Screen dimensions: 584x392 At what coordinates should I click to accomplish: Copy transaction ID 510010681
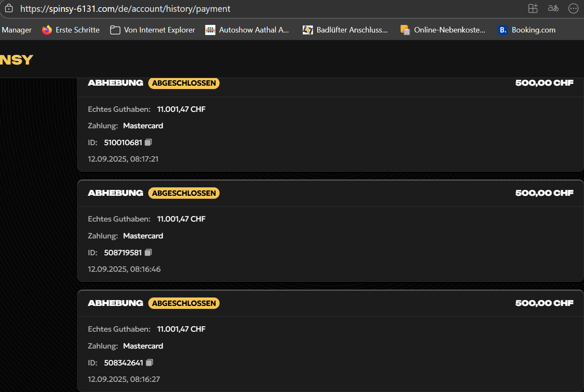click(148, 143)
